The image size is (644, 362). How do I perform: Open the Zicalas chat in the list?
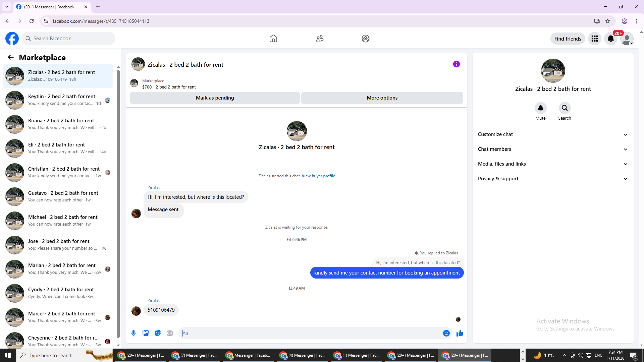(x=58, y=76)
